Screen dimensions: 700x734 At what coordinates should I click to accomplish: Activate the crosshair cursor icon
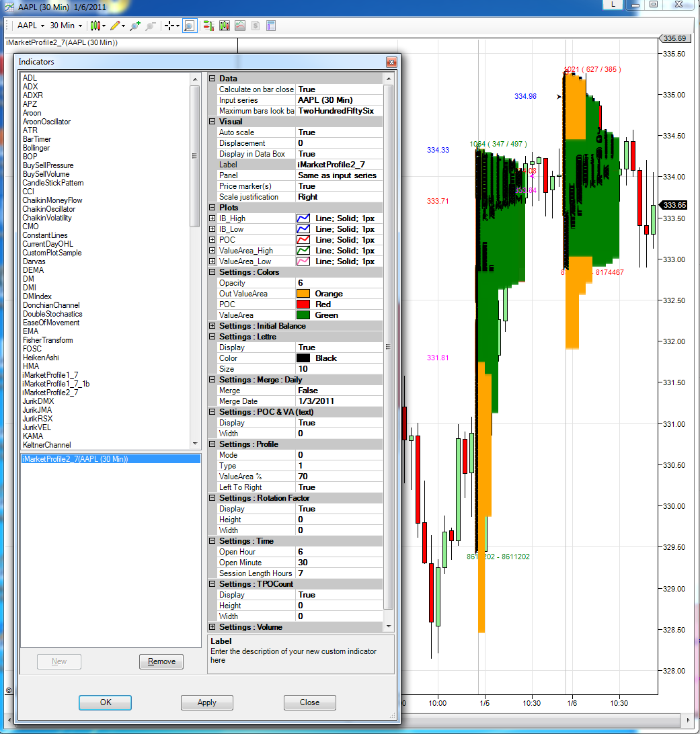pyautogui.click(x=169, y=26)
